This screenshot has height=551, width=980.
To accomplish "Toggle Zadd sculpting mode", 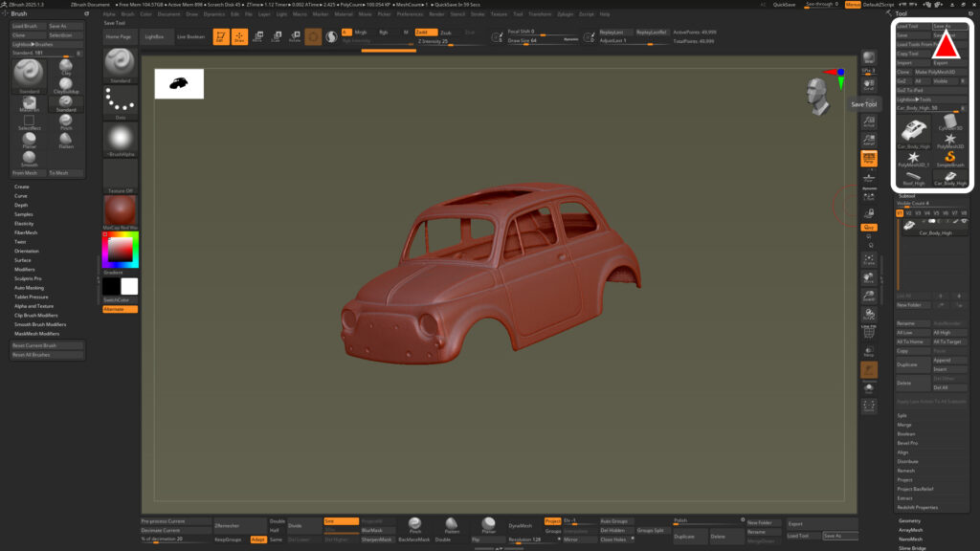I will point(427,33).
